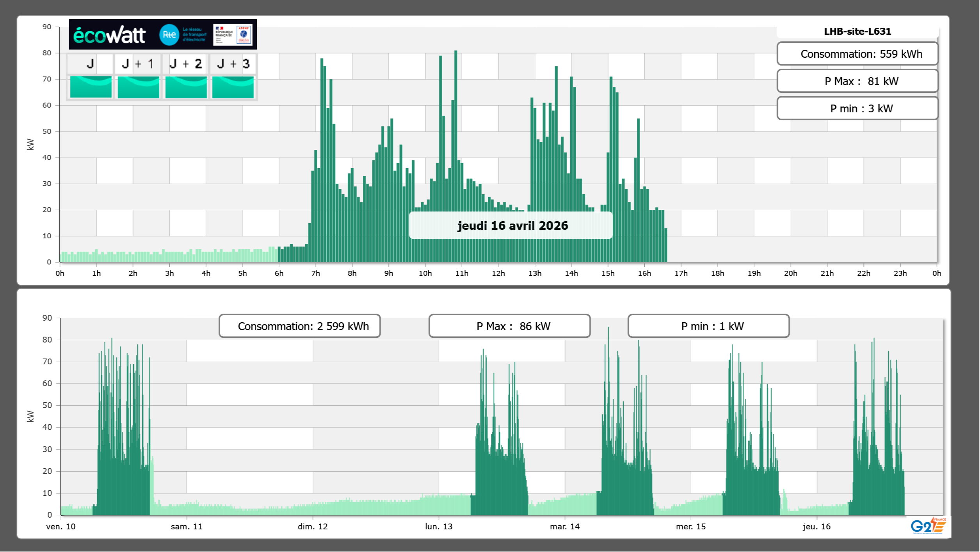The width and height of the screenshot is (980, 552).
Task: Click the République Française ADEME logo
Action: pos(233,35)
